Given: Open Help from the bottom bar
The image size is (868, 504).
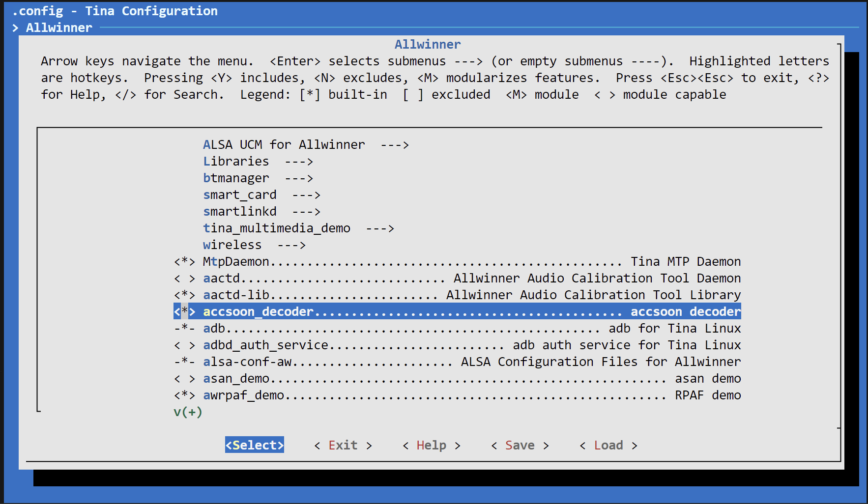Looking at the screenshot, I should [431, 446].
